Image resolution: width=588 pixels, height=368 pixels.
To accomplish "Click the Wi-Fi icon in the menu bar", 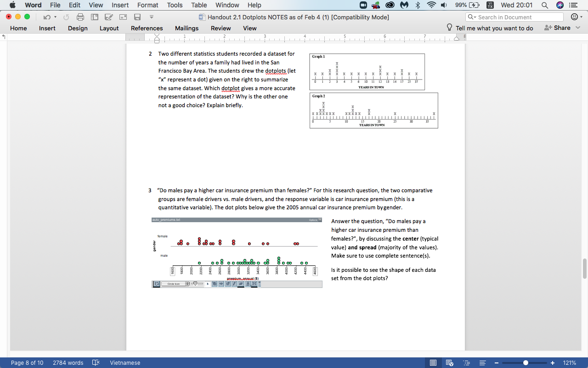I will click(431, 5).
